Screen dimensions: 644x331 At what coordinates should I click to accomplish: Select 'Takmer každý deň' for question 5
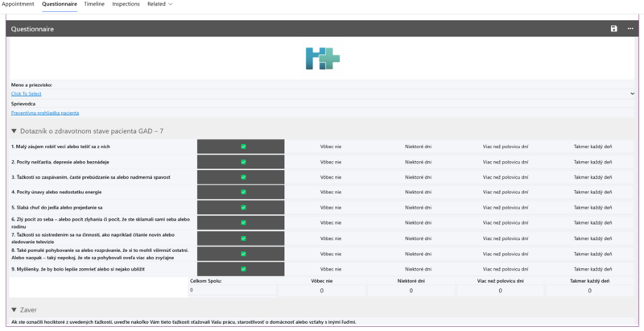pos(592,207)
